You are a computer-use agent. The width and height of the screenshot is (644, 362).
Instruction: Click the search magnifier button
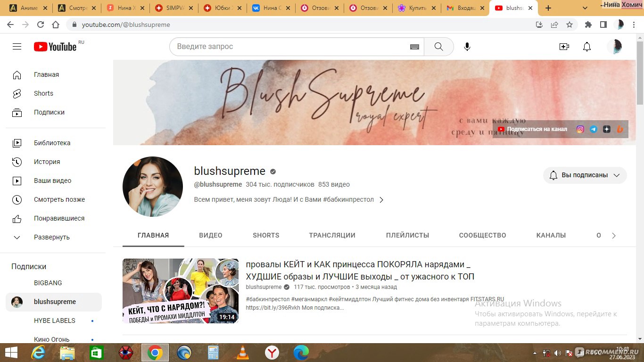tap(438, 47)
